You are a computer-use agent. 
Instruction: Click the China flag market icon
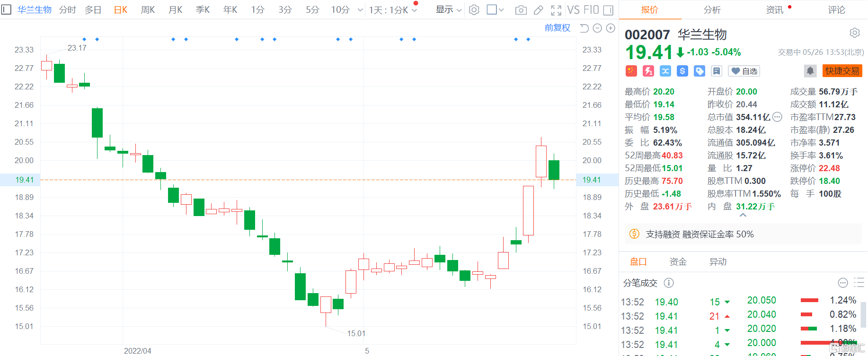(x=631, y=71)
